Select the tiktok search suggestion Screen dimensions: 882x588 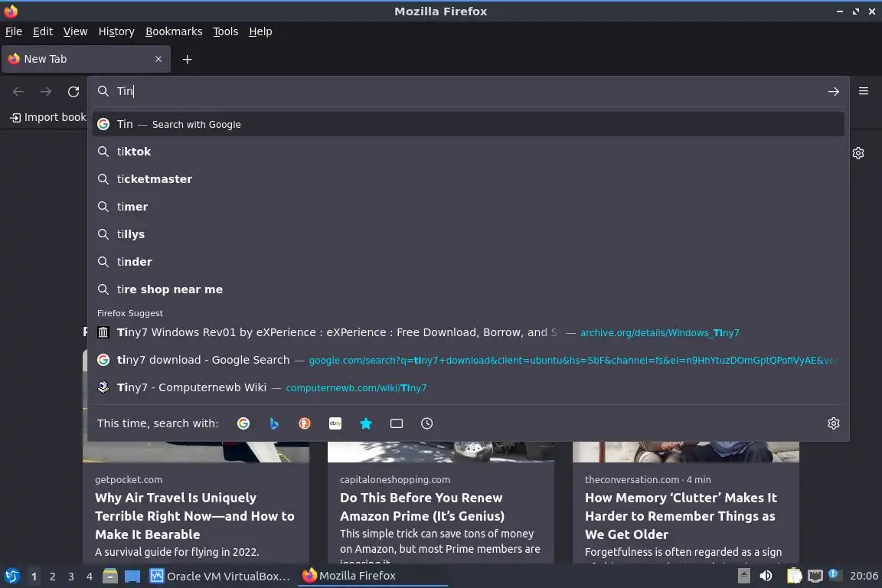pos(468,152)
